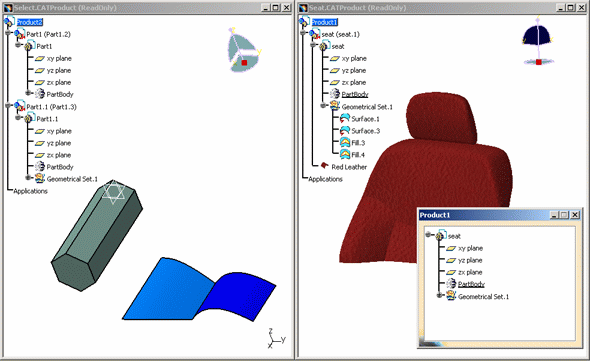The height and width of the screenshot is (361, 590).
Task: Select the Surface.1 icon in Seat tree
Action: [x=345, y=119]
